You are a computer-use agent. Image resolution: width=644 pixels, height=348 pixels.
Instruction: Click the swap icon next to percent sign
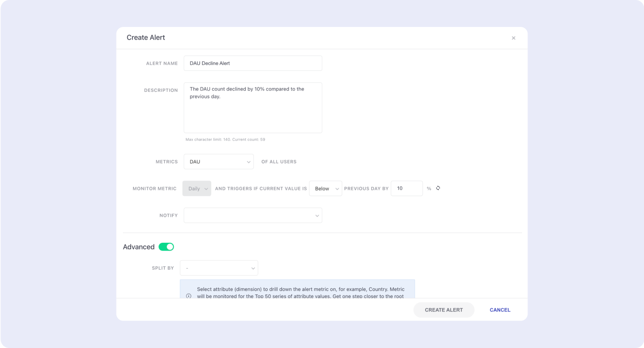coord(438,188)
